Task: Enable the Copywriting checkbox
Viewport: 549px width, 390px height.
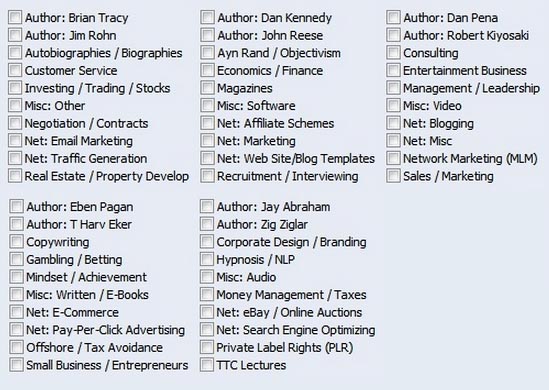Action: click(16, 241)
